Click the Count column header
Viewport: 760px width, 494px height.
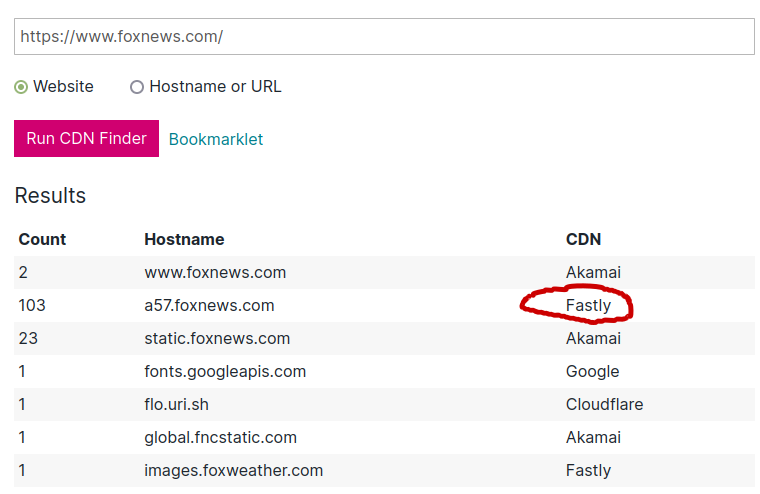(42, 239)
